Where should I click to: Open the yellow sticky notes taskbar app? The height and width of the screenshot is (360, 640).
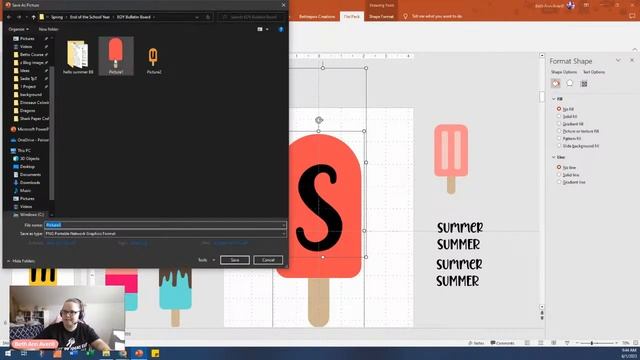[155, 353]
